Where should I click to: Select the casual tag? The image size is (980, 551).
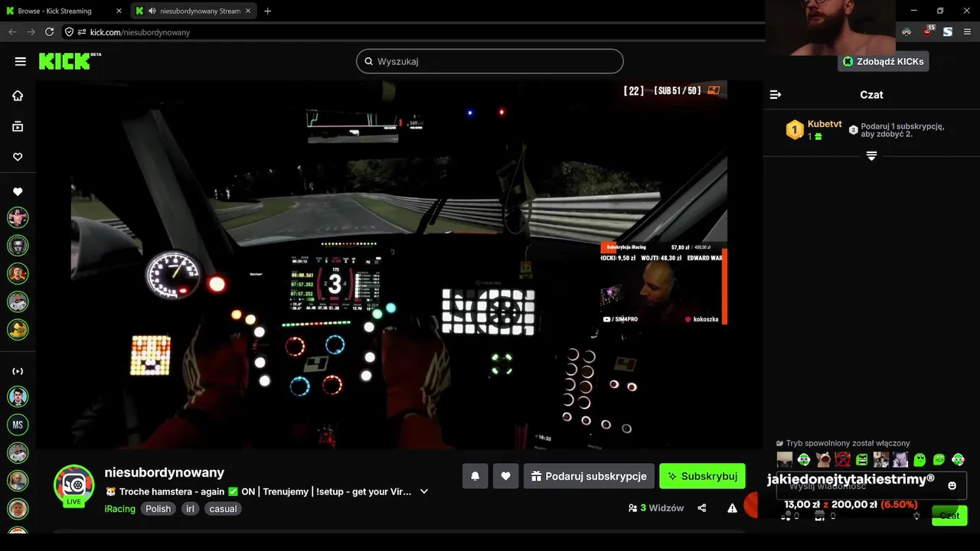223,509
